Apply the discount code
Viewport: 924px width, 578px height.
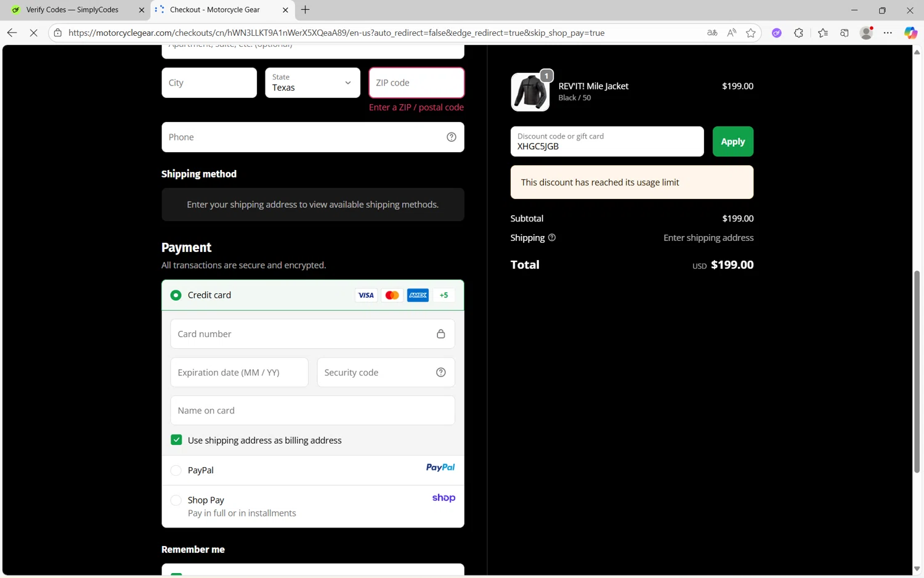(x=733, y=142)
